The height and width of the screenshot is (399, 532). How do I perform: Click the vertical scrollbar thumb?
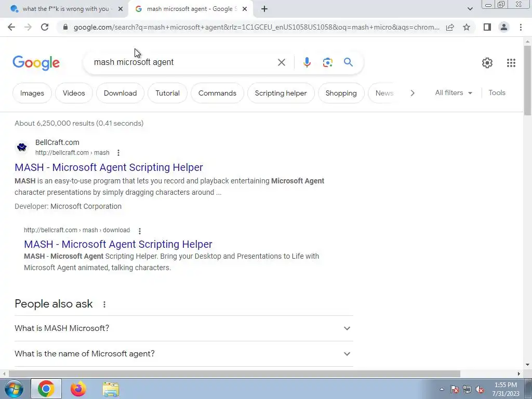[x=527, y=80]
